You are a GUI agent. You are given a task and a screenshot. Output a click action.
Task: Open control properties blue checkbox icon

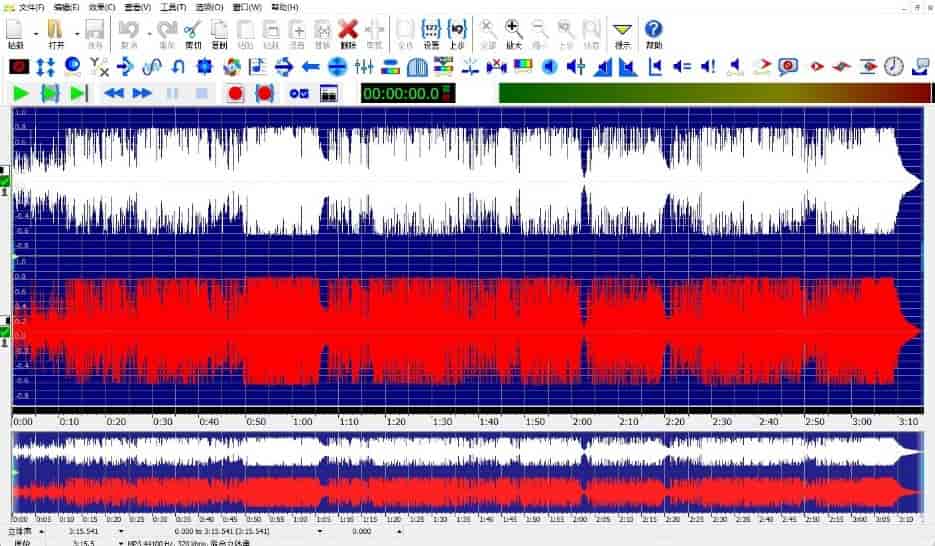click(x=299, y=94)
